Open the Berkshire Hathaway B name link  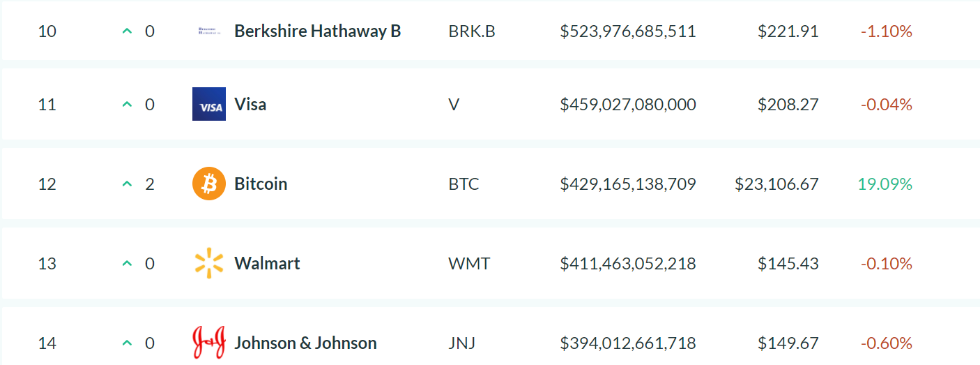(317, 31)
